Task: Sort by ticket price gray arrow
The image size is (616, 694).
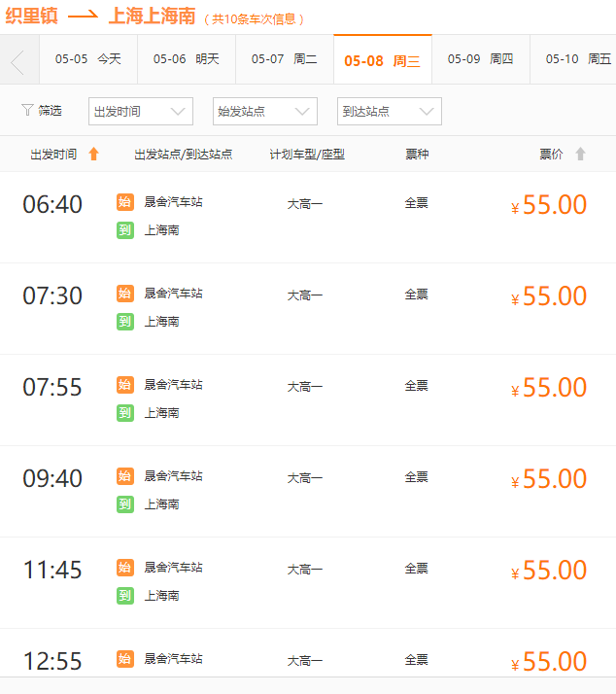Action: [580, 154]
